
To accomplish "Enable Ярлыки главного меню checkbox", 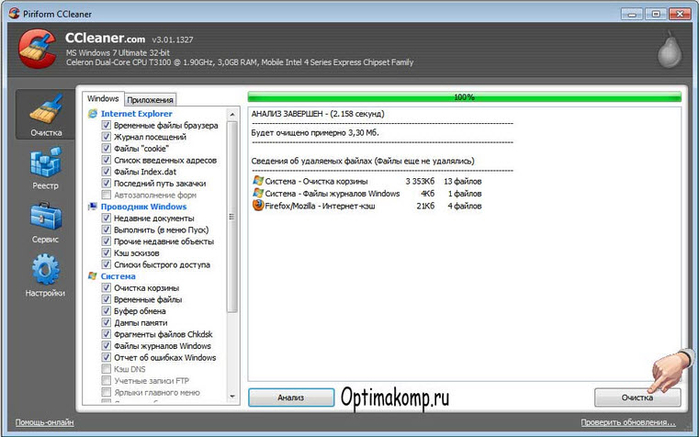I will (106, 392).
